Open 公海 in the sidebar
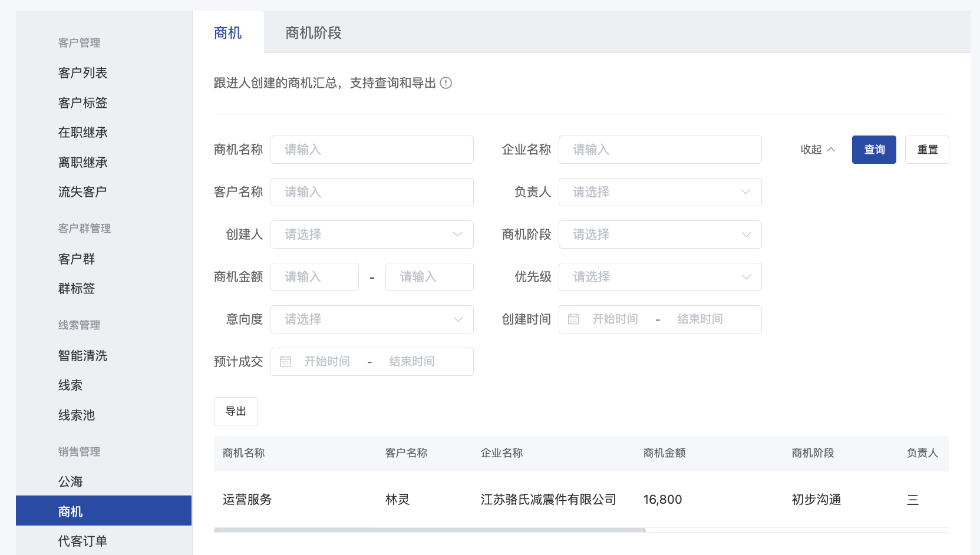Viewport: 980px width, 555px height. [x=70, y=482]
